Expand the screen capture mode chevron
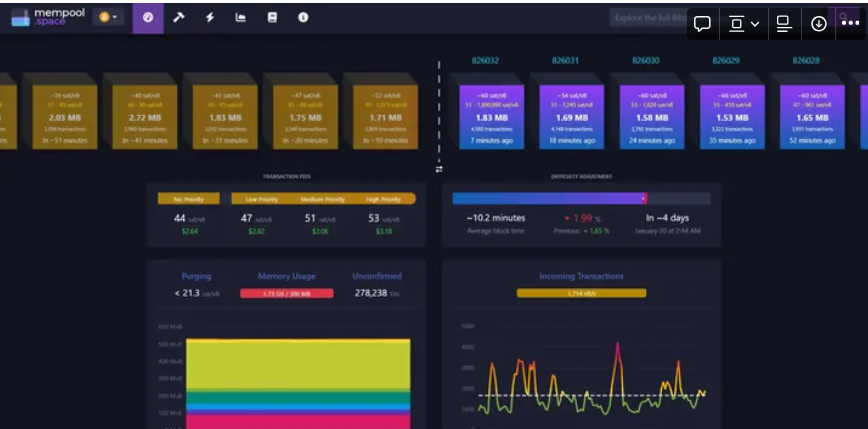This screenshot has height=429, width=868. [755, 23]
